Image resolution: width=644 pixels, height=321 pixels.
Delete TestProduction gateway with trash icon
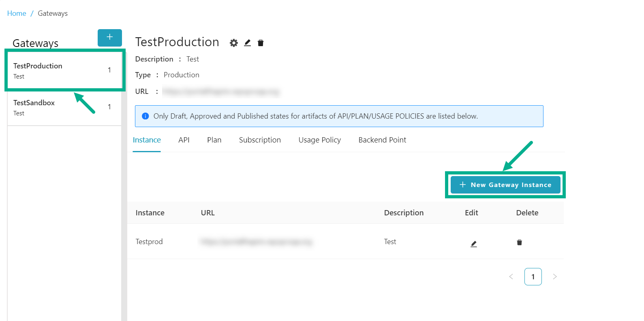(261, 43)
